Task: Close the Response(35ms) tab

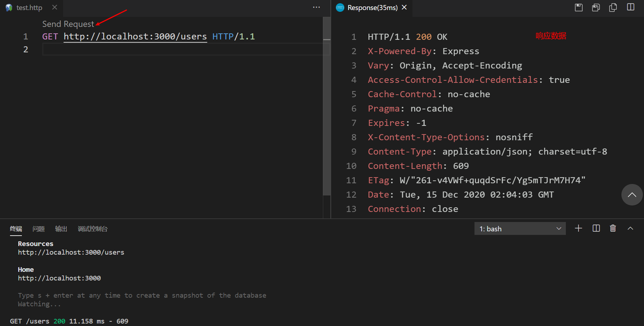Action: tap(404, 7)
